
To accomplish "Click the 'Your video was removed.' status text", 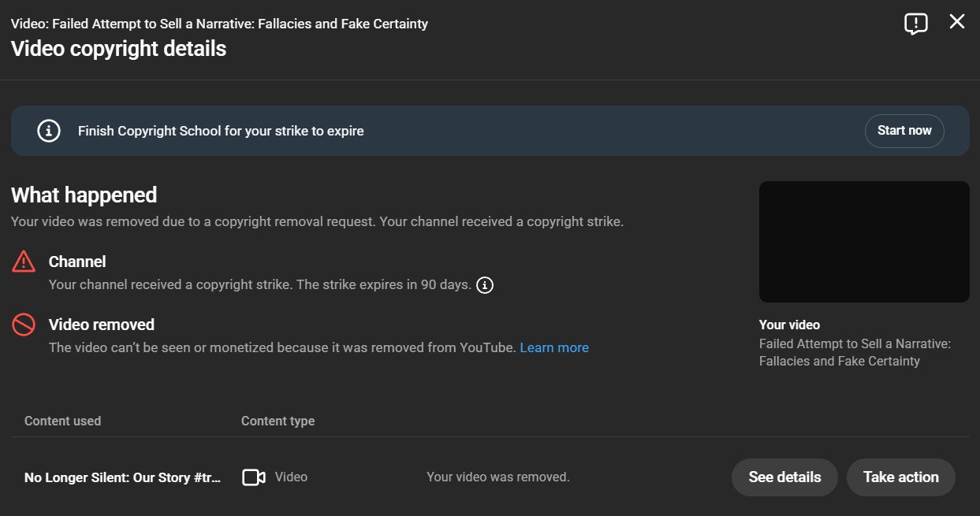I will click(x=497, y=477).
